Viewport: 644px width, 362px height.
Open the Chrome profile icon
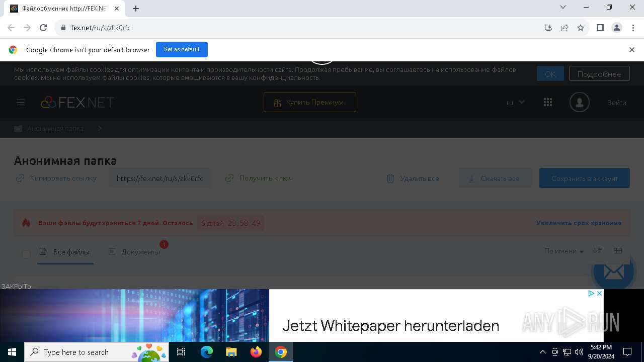pos(617,28)
